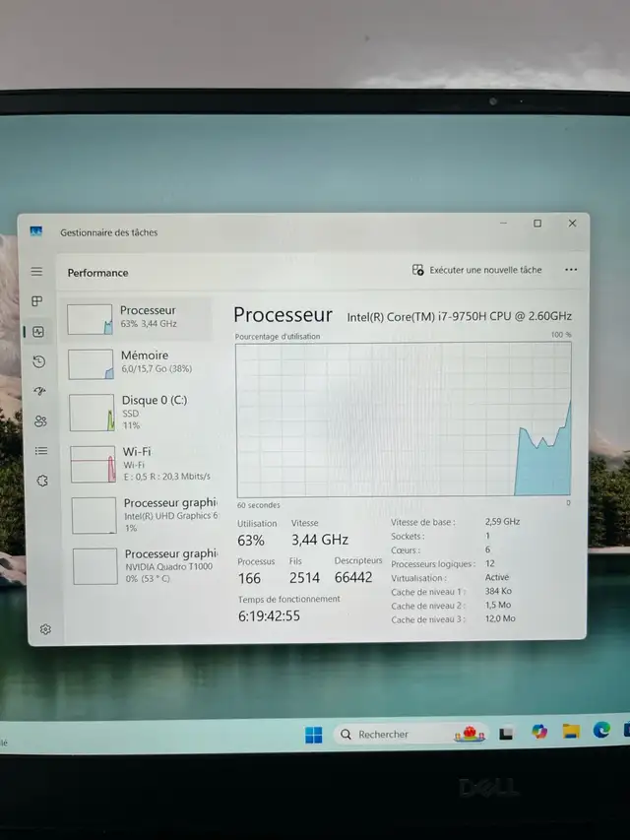This screenshot has height=840, width=630.
Task: Click the CPU usage percentage graph
Action: [x=404, y=420]
